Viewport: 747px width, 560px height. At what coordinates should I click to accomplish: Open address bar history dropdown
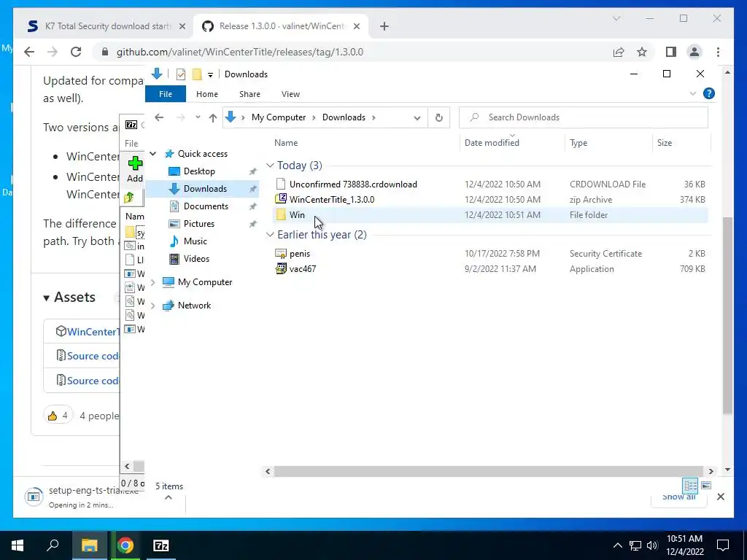tap(417, 117)
